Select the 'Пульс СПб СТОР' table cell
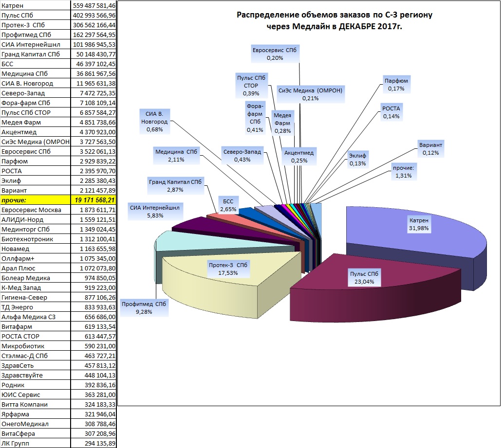 tap(36, 112)
